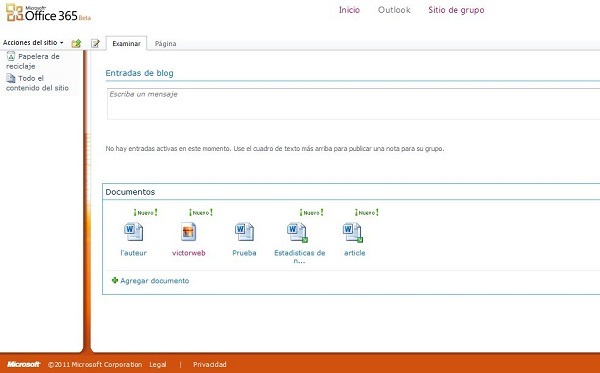This screenshot has height=373, width=600.
Task: Switch to the Página tab
Action: pyautogui.click(x=165, y=44)
